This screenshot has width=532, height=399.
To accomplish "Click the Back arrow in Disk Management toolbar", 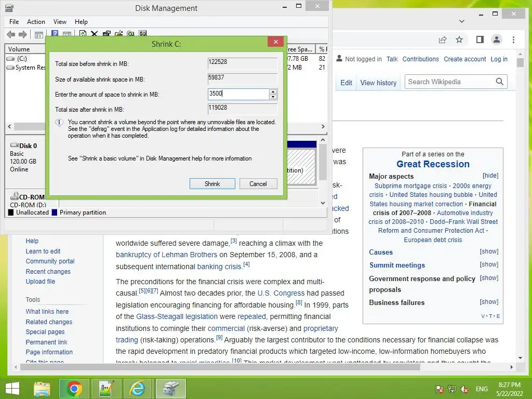I will click(x=11, y=34).
